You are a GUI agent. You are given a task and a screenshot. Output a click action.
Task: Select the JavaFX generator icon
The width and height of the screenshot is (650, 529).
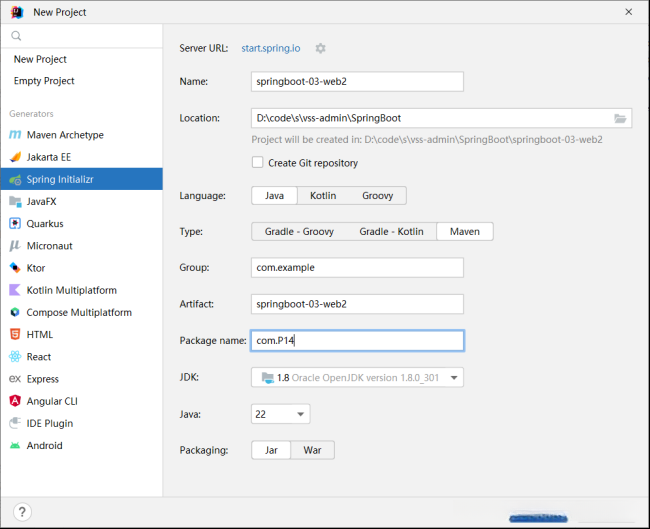pyautogui.click(x=16, y=201)
